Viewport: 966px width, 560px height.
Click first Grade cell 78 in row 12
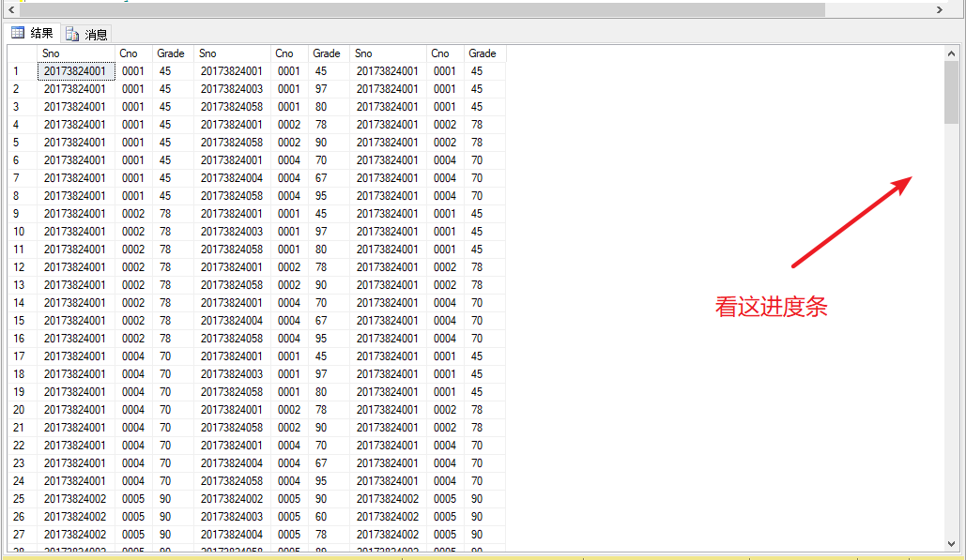tap(173, 267)
